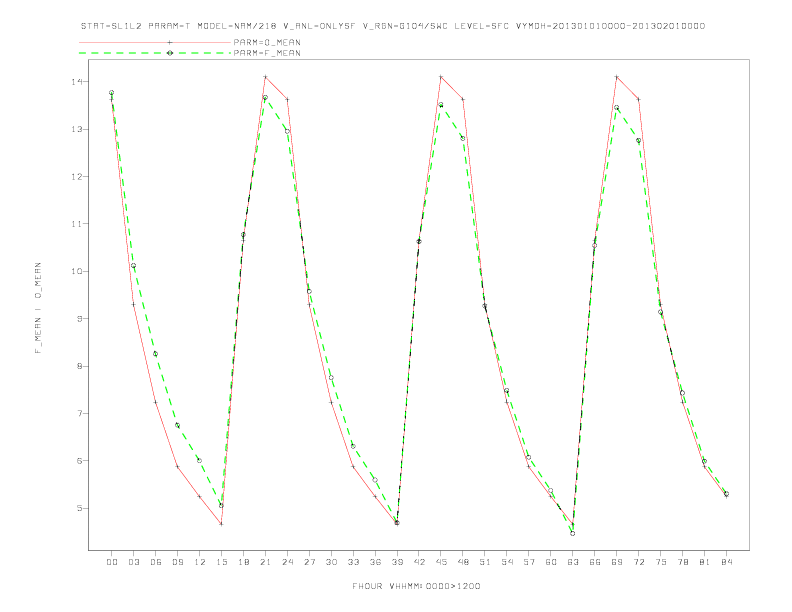Click x-axis tick label 60

tap(551, 562)
